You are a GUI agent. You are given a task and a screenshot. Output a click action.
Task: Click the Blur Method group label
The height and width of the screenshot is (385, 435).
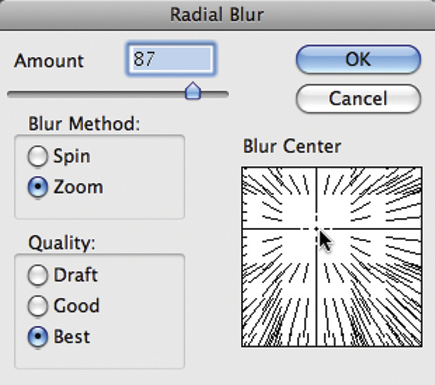(84, 124)
